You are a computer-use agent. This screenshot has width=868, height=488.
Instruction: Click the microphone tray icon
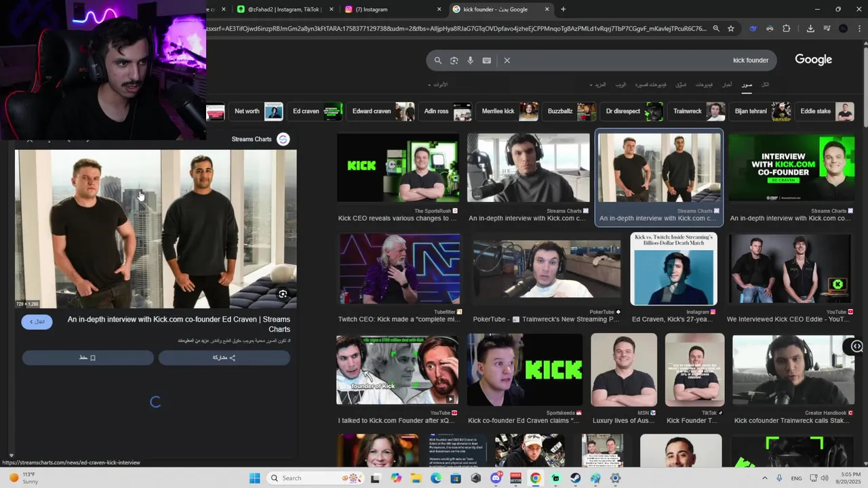779,478
